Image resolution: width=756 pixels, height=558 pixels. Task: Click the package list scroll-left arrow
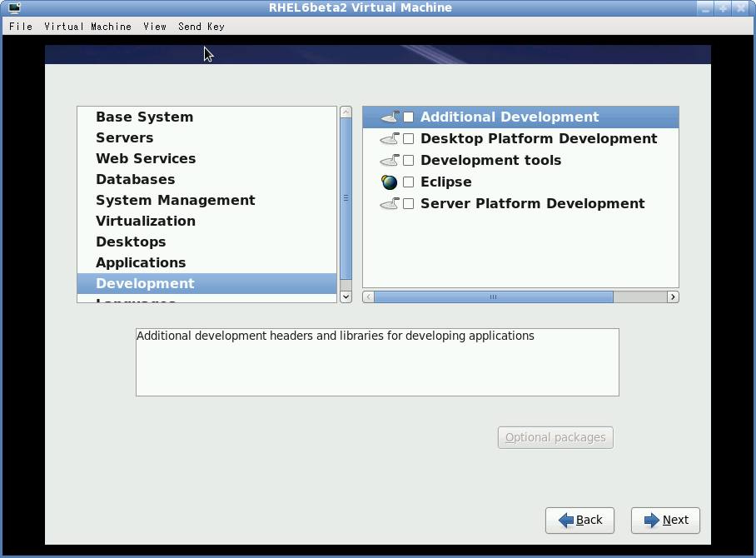tap(368, 297)
